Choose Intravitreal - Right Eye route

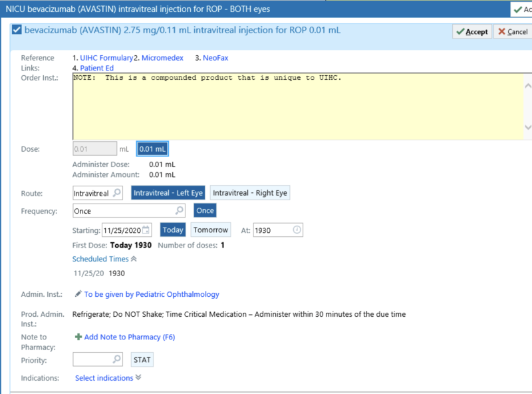tap(250, 193)
